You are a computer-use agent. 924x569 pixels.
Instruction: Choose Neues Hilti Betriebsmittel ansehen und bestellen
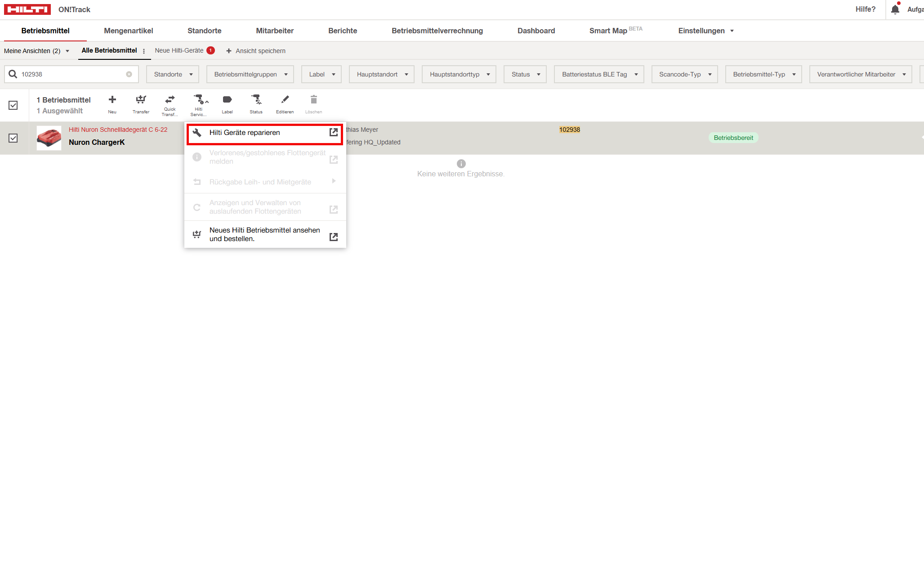(265, 234)
